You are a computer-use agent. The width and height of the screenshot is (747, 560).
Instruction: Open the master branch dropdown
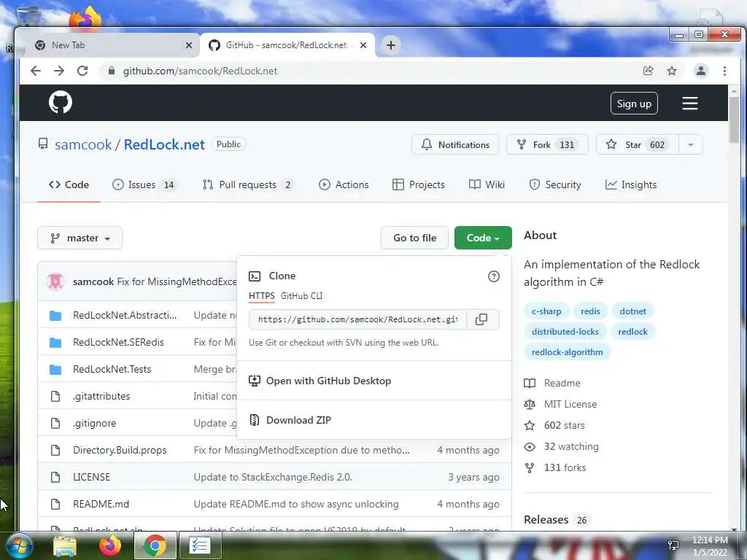click(x=80, y=238)
